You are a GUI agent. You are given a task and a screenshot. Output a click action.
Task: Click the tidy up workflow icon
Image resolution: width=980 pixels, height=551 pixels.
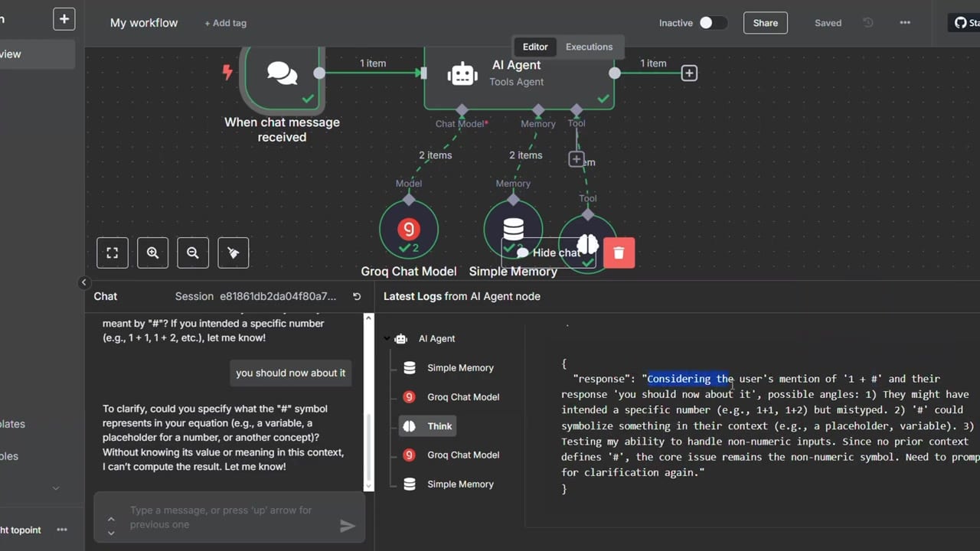(234, 253)
